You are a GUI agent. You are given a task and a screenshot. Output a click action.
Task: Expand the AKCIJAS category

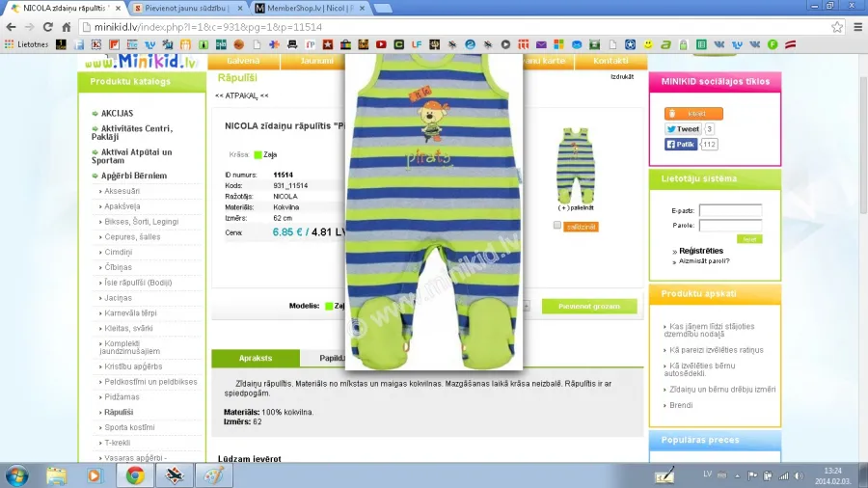pyautogui.click(x=117, y=114)
